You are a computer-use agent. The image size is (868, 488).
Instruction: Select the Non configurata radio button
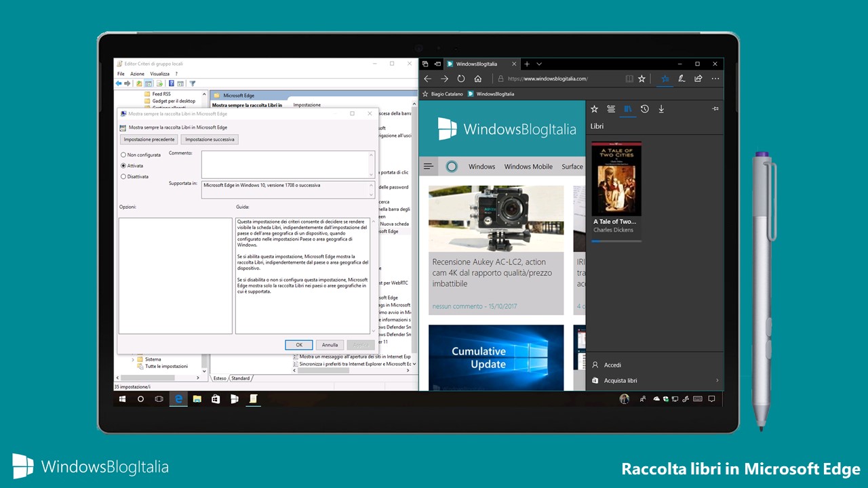coord(123,155)
